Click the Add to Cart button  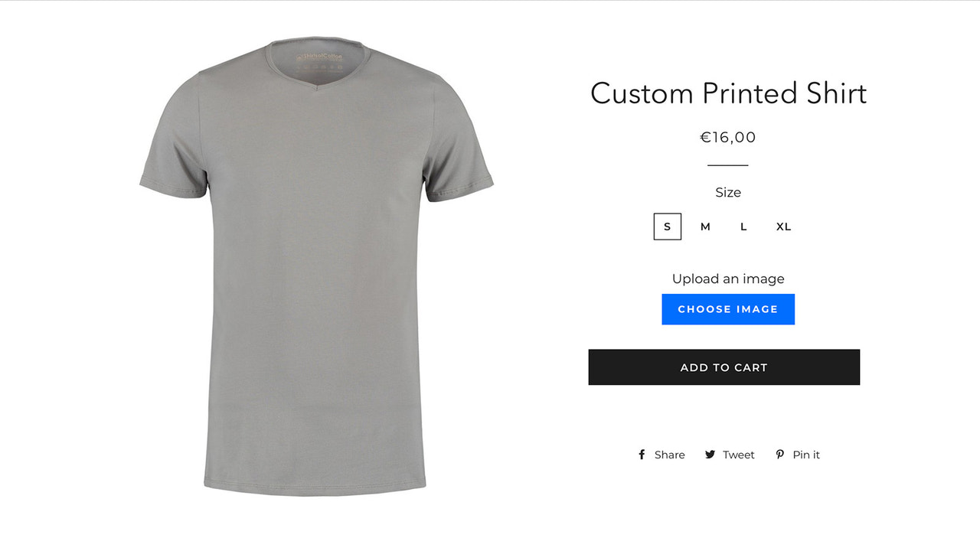point(724,367)
